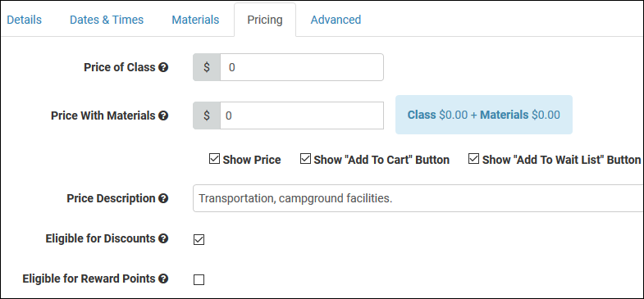Click help icon beside Price With Materials

(x=163, y=116)
